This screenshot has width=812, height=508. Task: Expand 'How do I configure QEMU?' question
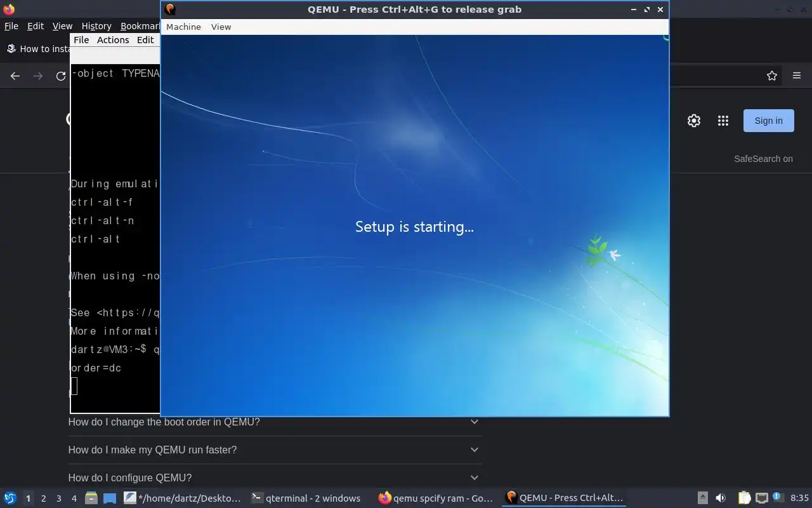point(275,478)
